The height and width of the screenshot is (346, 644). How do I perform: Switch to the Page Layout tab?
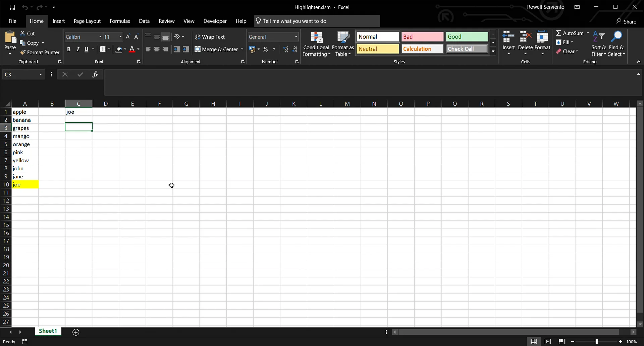(87, 21)
